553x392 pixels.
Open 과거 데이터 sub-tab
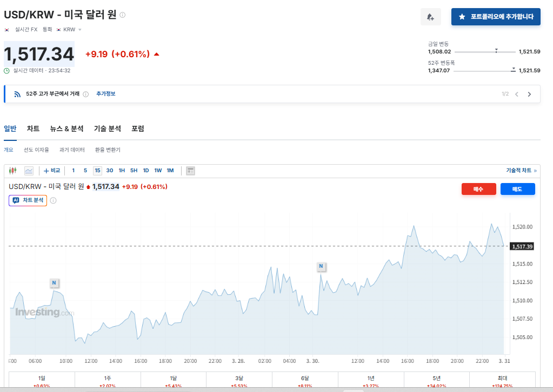(x=72, y=150)
